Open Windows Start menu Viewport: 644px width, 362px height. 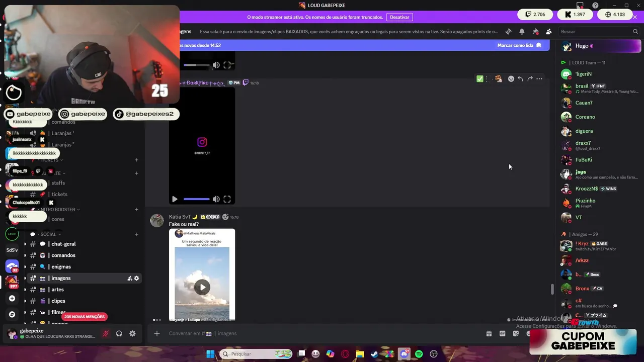(x=210, y=354)
